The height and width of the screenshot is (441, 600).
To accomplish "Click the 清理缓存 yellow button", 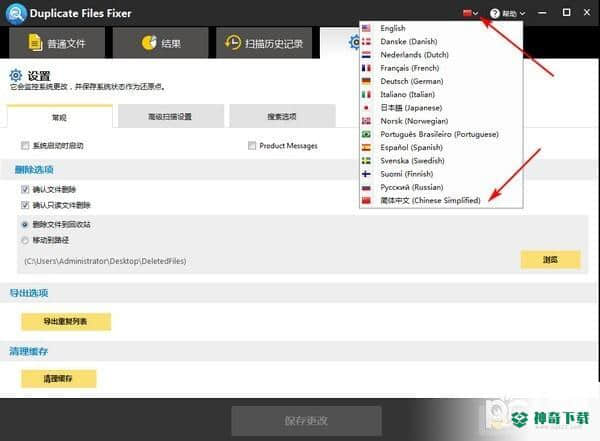I will 58,379.
